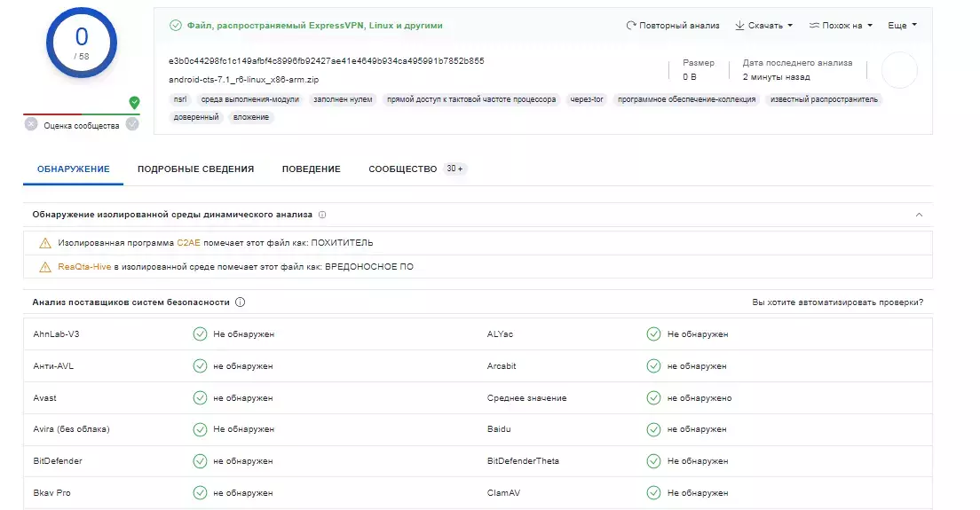Click the заполнен нулем tag
The width and height of the screenshot is (980, 510).
pyautogui.click(x=344, y=99)
